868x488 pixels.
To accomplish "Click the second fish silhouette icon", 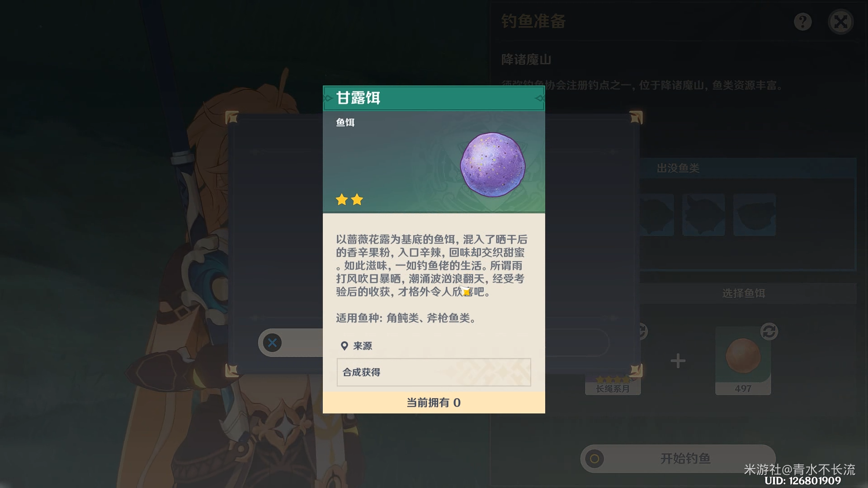I will 703,215.
